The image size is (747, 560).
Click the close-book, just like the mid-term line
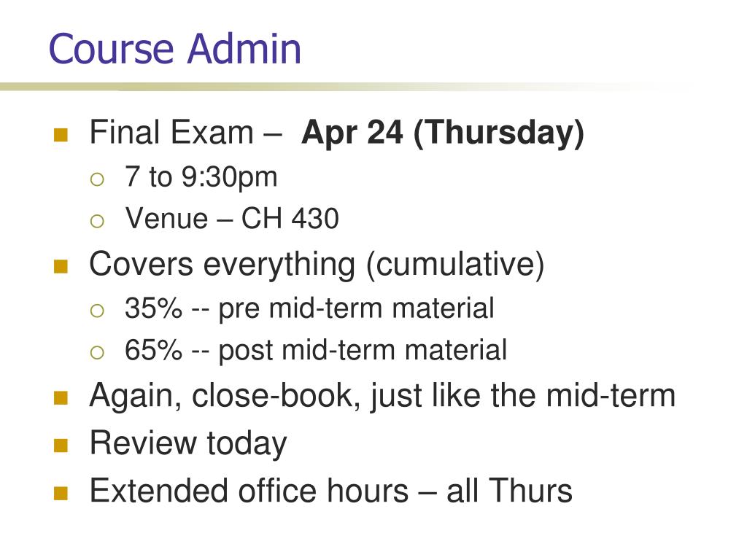[x=382, y=396]
